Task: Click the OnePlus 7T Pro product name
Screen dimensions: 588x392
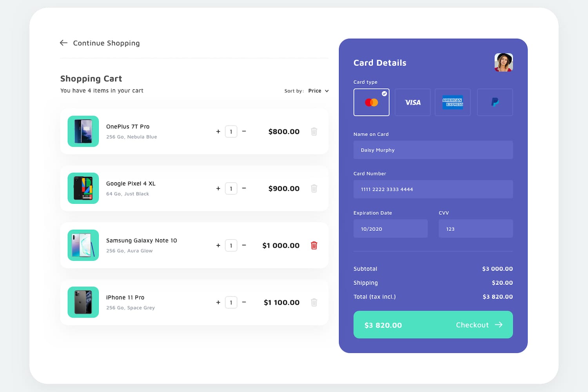Action: (128, 127)
